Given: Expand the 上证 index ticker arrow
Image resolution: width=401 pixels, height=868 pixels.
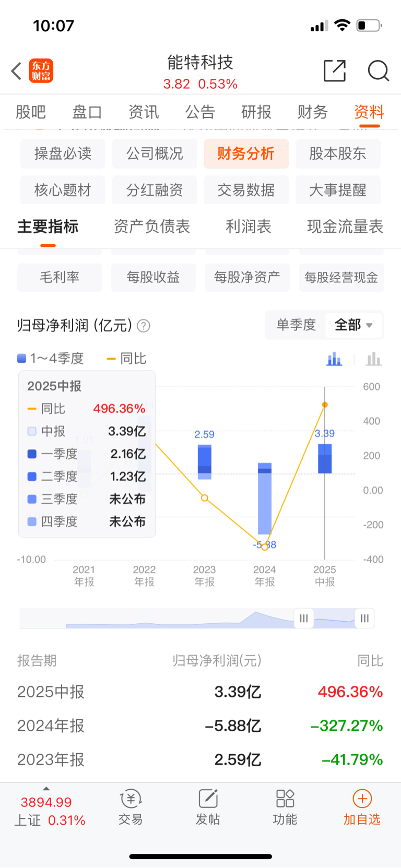Looking at the screenshot, I should pos(46,789).
